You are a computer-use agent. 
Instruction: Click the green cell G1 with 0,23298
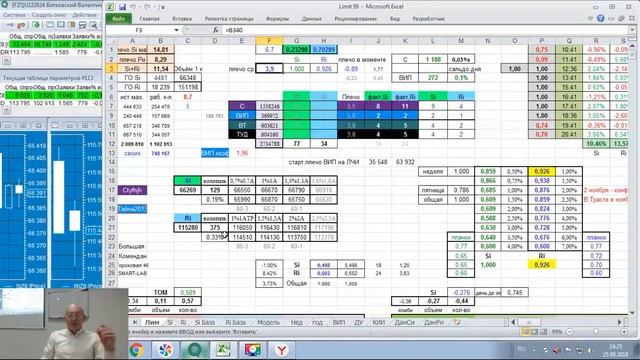296,49
